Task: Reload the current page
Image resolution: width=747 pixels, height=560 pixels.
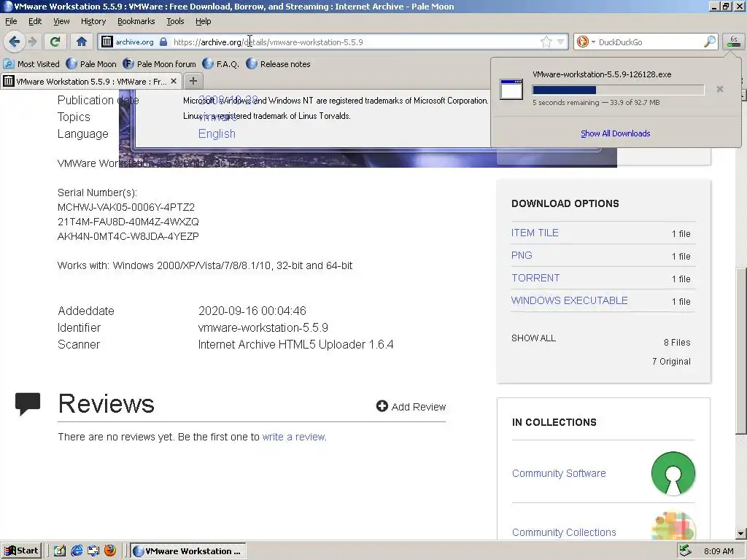Action: coord(55,42)
